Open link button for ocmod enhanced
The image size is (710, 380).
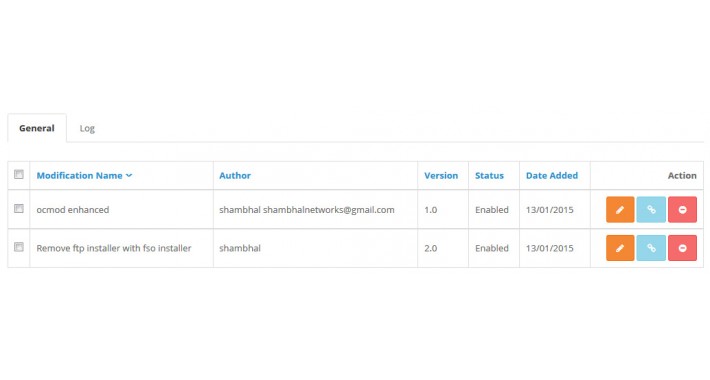click(x=651, y=210)
